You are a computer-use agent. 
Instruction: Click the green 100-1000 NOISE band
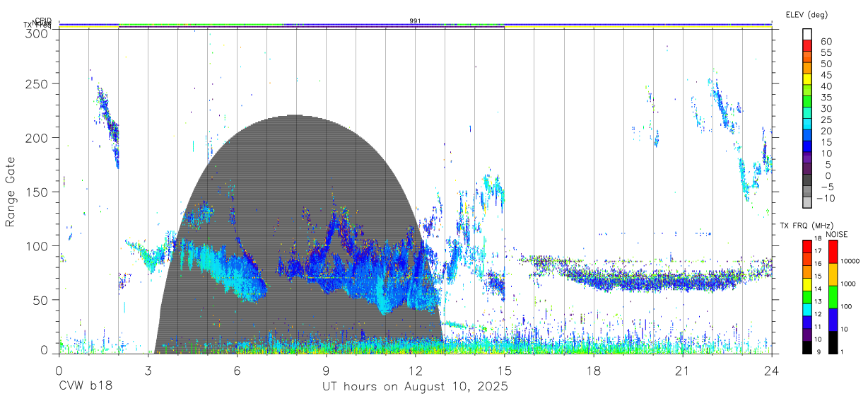click(832, 296)
